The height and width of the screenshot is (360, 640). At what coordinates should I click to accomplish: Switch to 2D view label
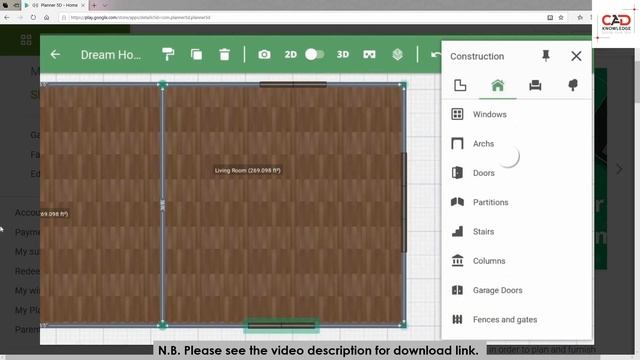(291, 54)
